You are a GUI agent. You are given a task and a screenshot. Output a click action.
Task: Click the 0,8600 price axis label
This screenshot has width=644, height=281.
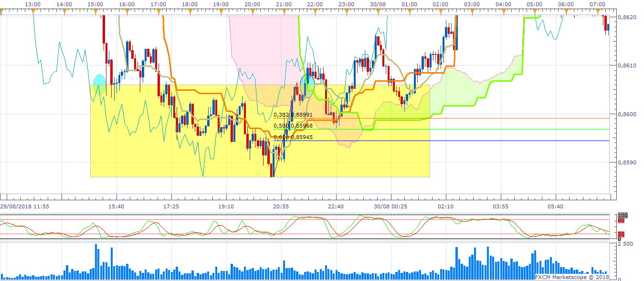pos(626,114)
